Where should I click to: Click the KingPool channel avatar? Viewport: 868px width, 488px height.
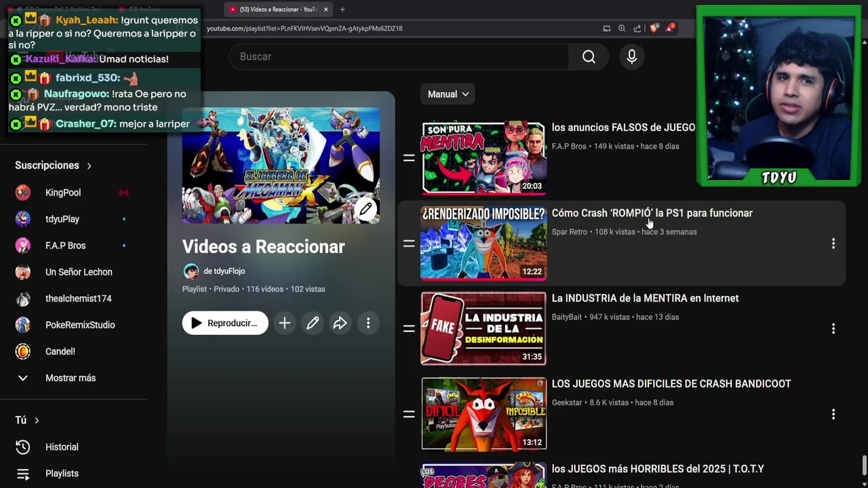[x=23, y=192]
